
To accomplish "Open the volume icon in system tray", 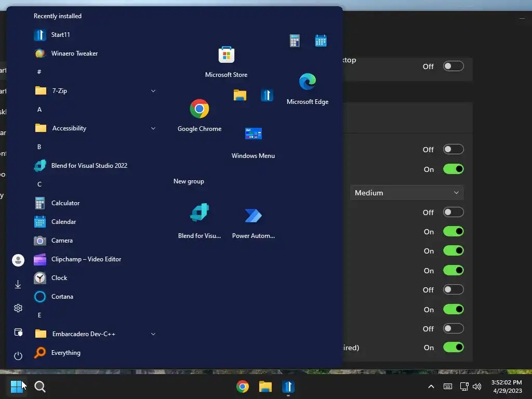I will 477,387.
